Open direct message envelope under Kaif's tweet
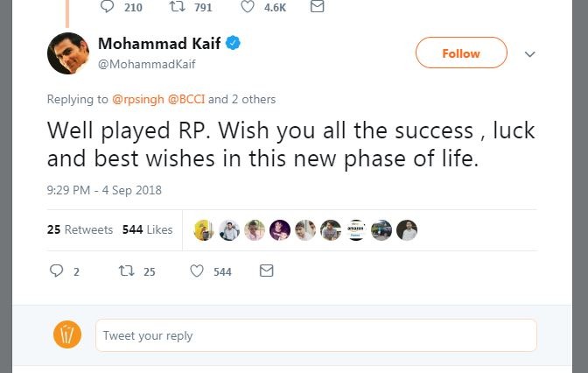Screen dimensions: 588x373 pos(266,271)
